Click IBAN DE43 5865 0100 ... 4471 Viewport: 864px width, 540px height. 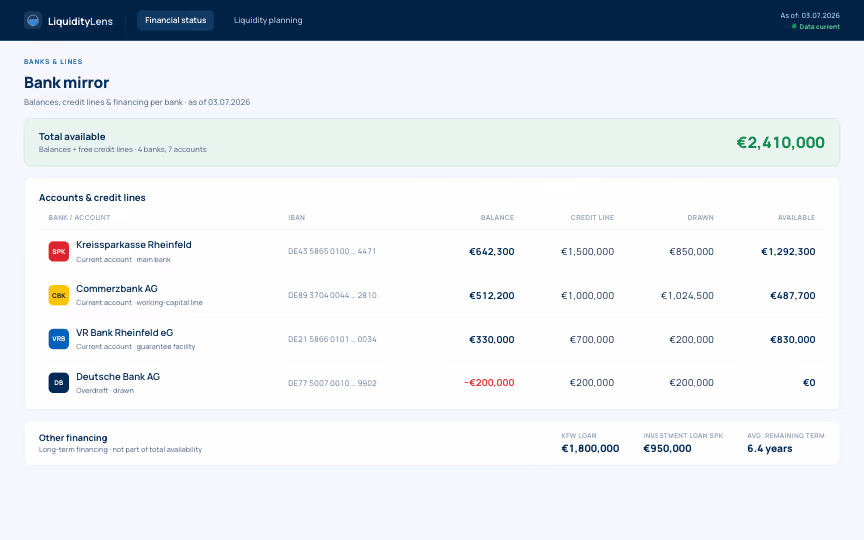coord(332,251)
